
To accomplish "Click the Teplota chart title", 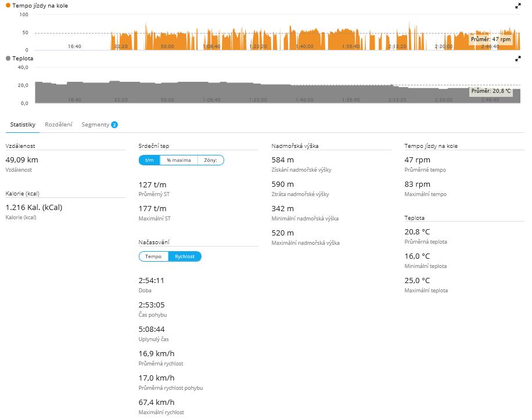I will [x=23, y=59].
